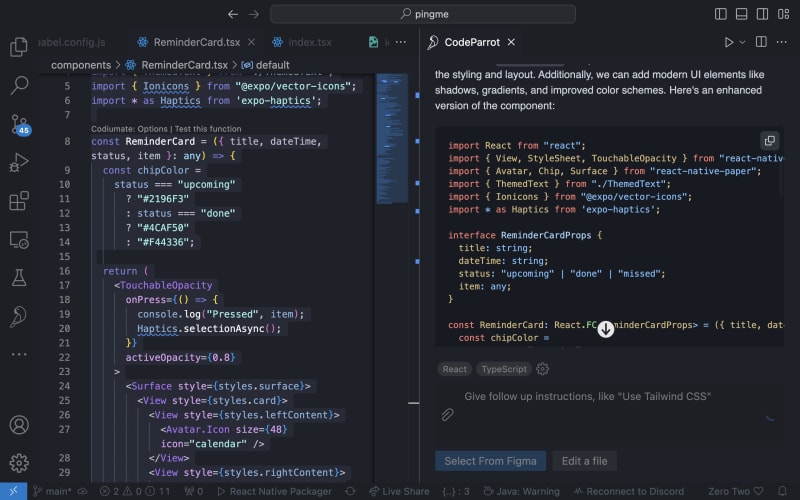The width and height of the screenshot is (800, 500).
Task: Toggle the primary side bar layout
Action: (720, 14)
